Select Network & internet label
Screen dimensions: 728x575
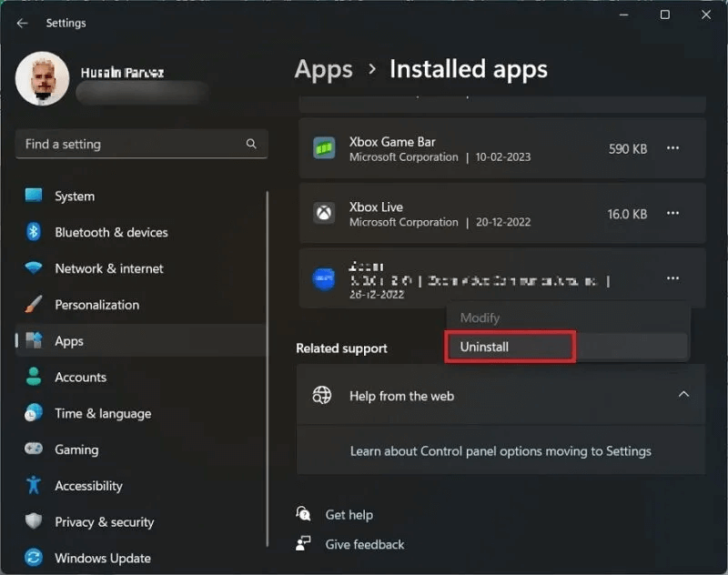pos(109,268)
